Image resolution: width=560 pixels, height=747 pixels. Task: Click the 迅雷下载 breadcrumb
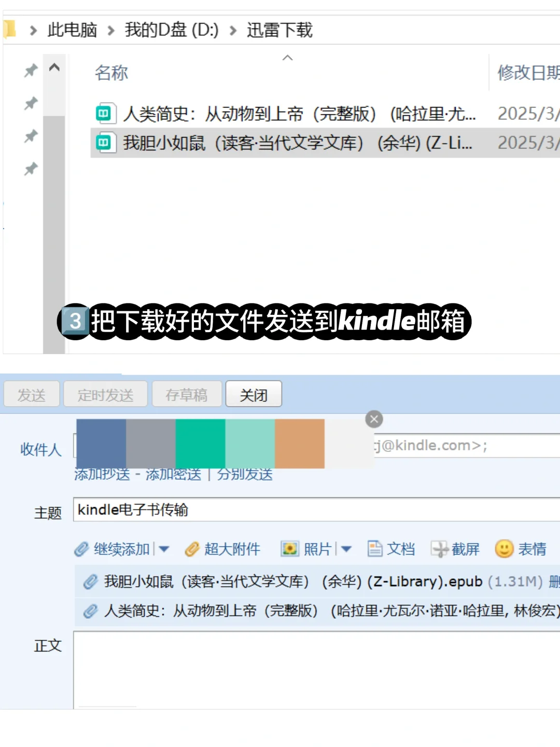click(279, 30)
